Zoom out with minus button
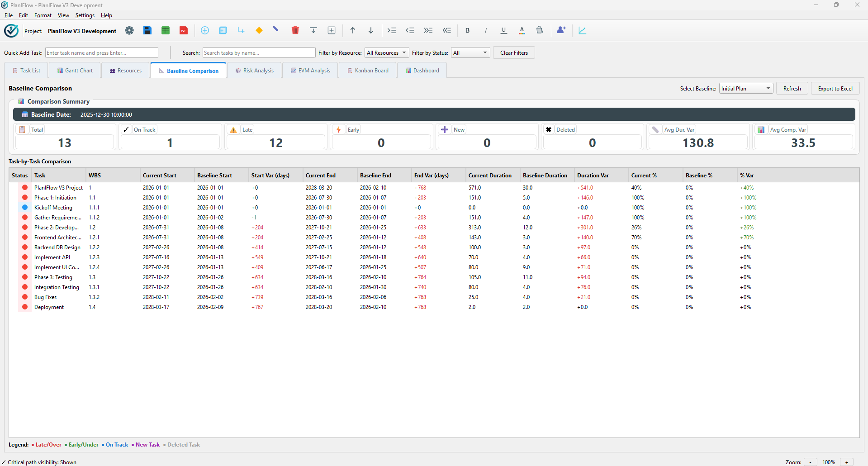This screenshot has height=466, width=868. pos(811,462)
